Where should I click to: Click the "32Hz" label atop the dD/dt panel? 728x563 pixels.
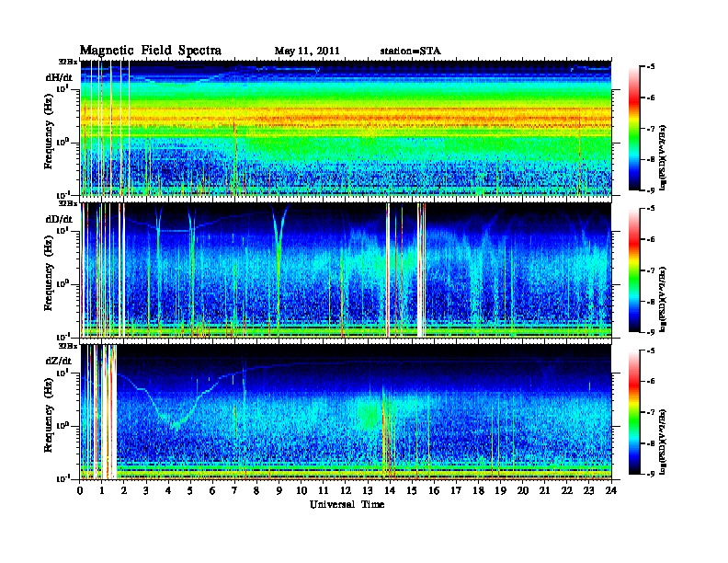[68, 203]
